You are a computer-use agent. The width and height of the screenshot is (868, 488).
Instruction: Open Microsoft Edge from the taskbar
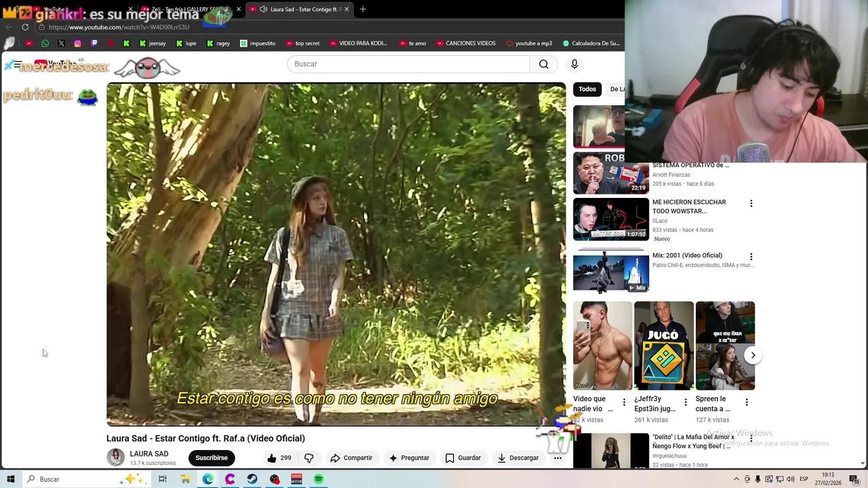coord(208,479)
